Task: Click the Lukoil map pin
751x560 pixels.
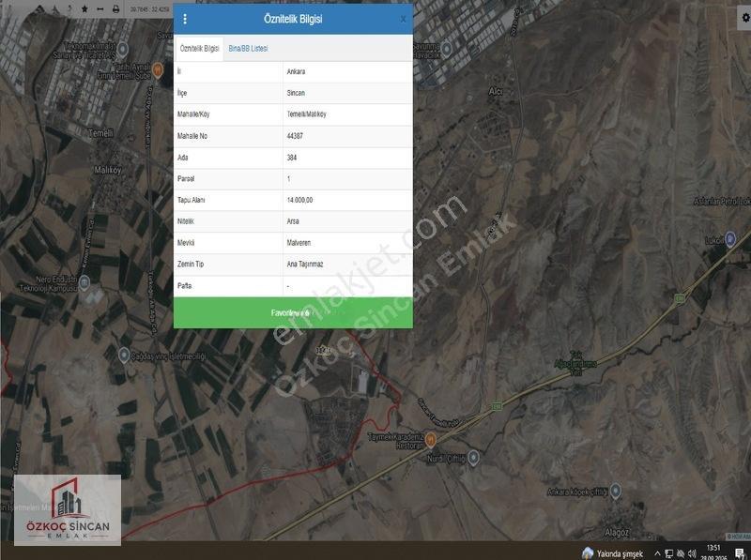Action: click(730, 238)
